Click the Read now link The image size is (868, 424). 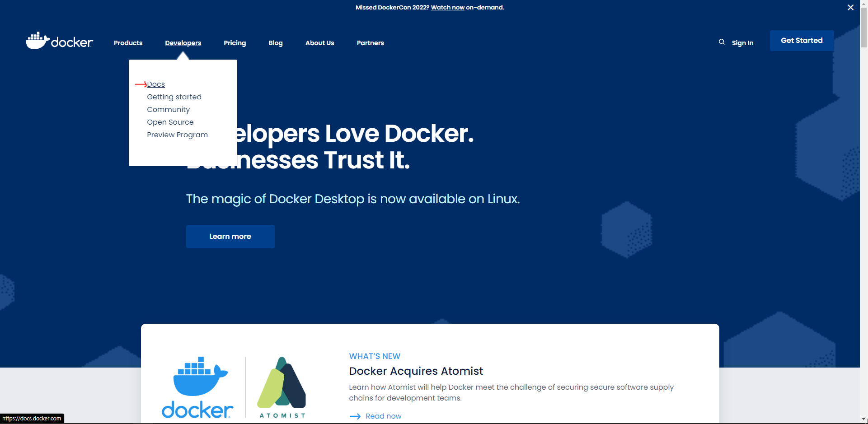(384, 416)
